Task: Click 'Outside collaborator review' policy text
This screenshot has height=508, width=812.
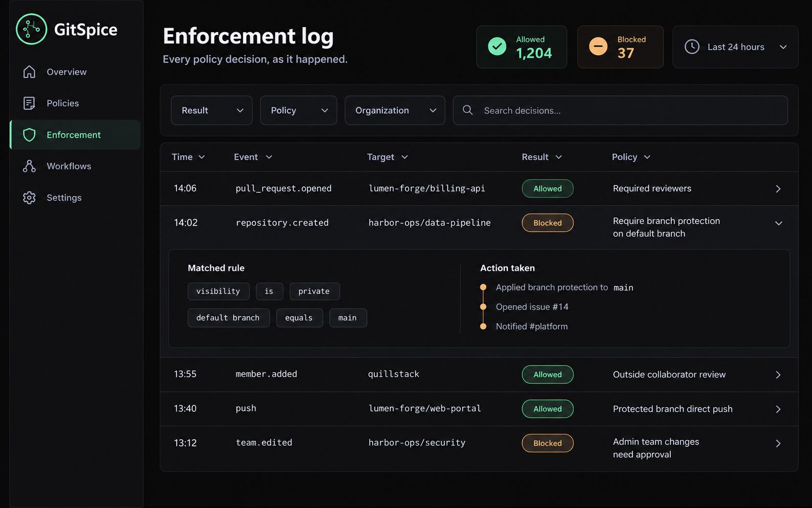Action: (x=669, y=374)
